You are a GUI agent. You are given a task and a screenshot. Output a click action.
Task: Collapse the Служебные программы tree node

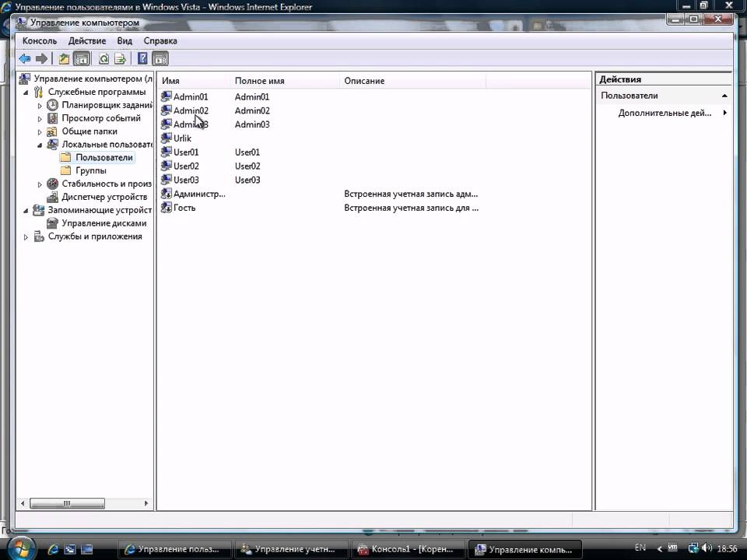tap(26, 93)
